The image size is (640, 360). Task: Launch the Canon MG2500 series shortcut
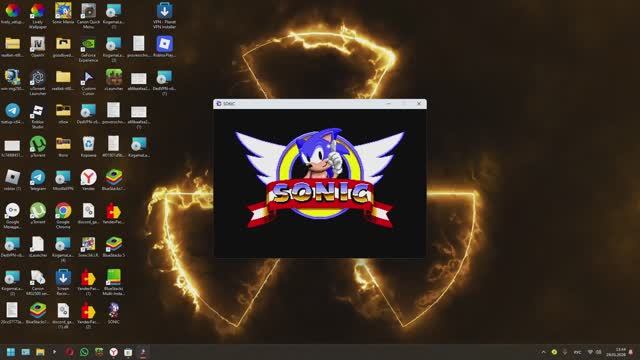(x=38, y=278)
